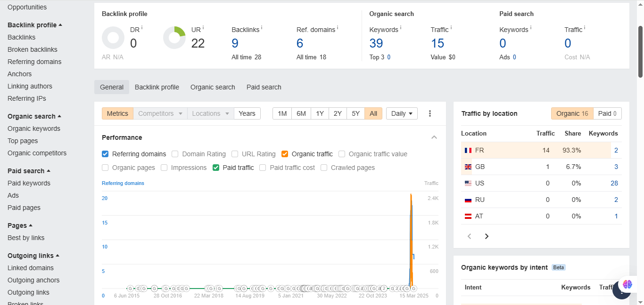The height and width of the screenshot is (305, 644).
Task: Go to next page of locations
Action: point(487,236)
